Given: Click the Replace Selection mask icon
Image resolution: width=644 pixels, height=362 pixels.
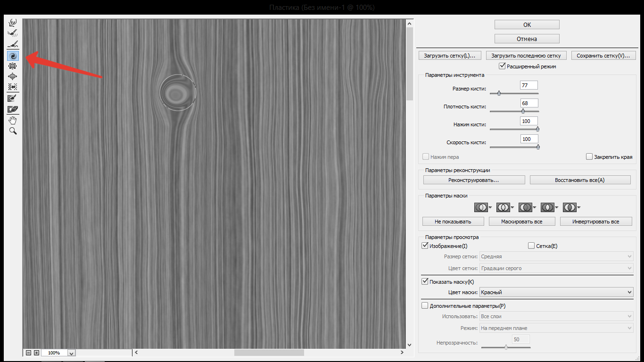Looking at the screenshot, I should pos(481,207).
